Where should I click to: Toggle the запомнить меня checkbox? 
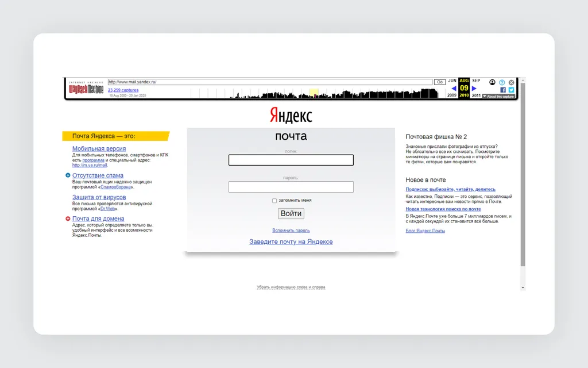click(x=274, y=201)
